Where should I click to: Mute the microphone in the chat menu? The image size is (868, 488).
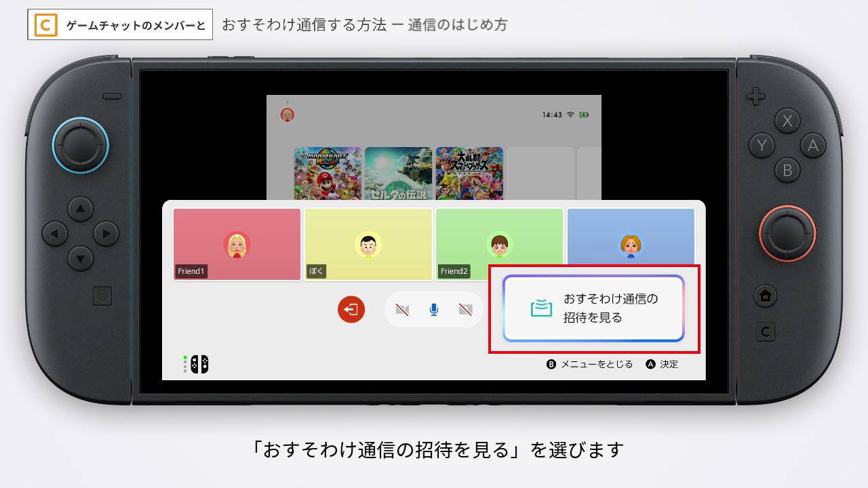point(433,308)
